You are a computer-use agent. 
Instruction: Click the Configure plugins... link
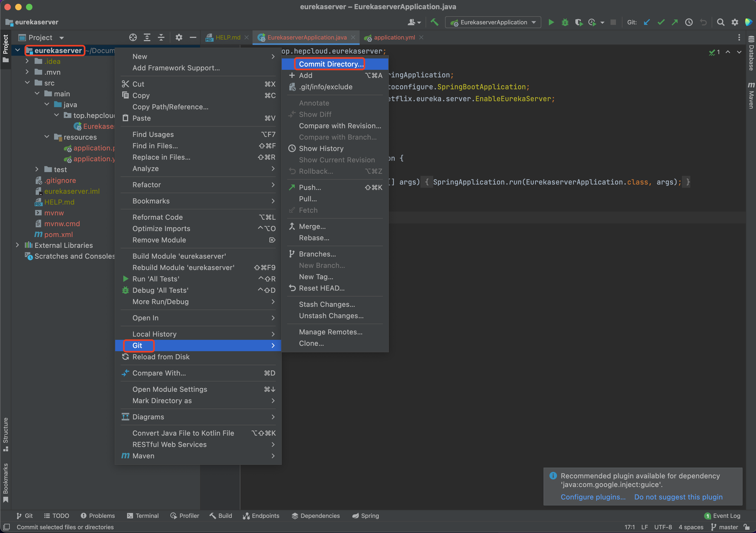pyautogui.click(x=593, y=497)
